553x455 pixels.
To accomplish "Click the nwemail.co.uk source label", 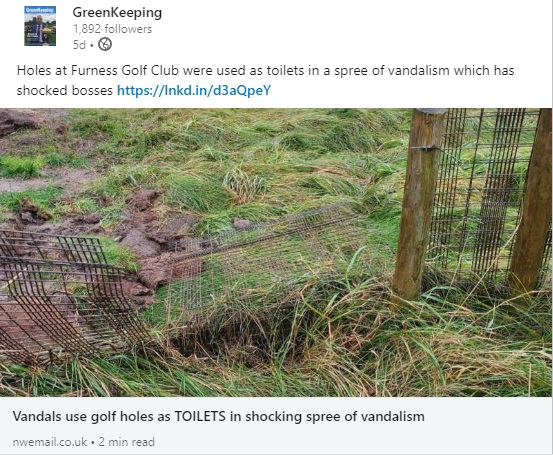I will (50, 442).
